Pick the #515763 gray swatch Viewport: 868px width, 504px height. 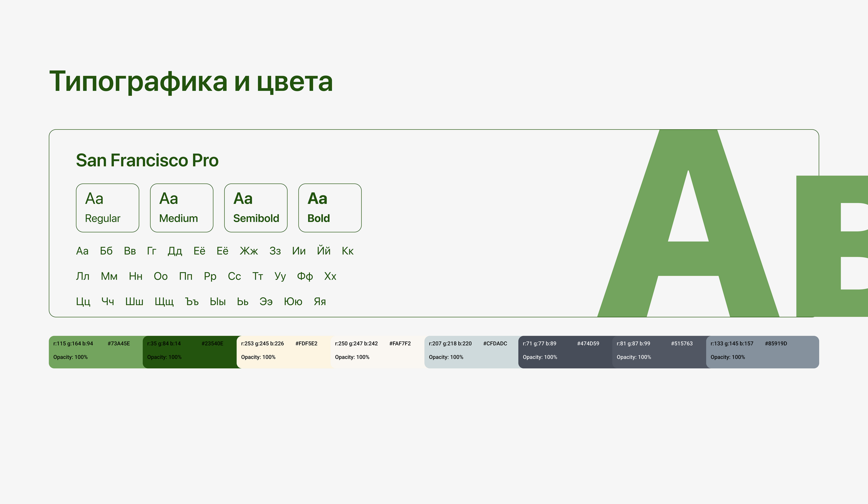click(660, 352)
